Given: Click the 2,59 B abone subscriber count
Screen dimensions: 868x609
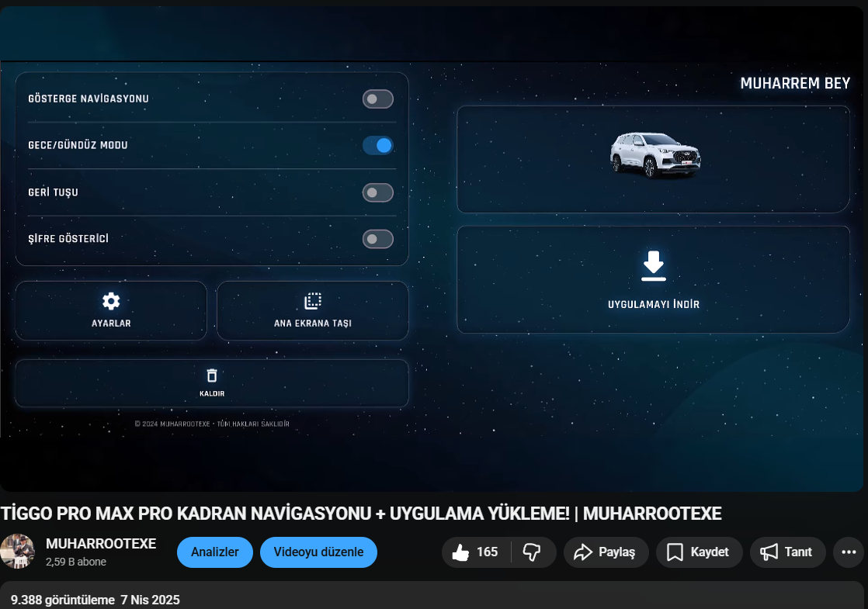Looking at the screenshot, I should [76, 562].
